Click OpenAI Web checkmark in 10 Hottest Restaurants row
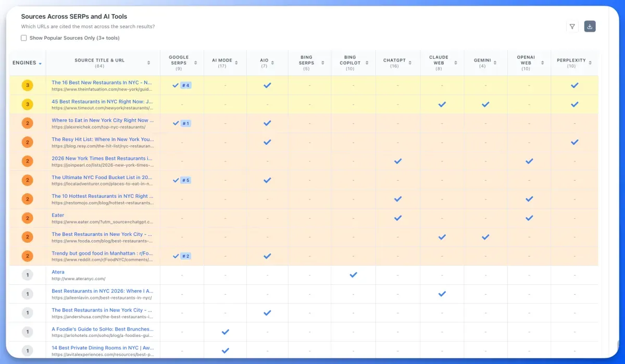625x364 pixels. tap(529, 199)
